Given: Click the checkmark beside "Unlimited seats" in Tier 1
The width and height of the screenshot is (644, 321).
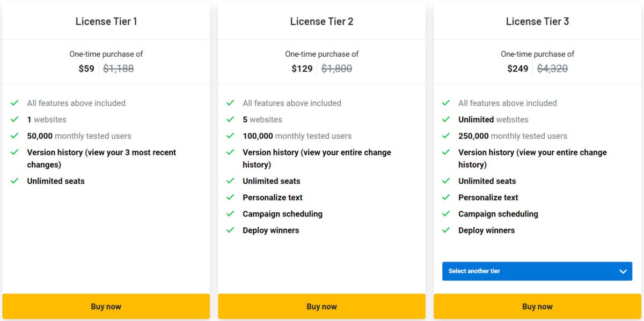Looking at the screenshot, I should pyautogui.click(x=15, y=181).
